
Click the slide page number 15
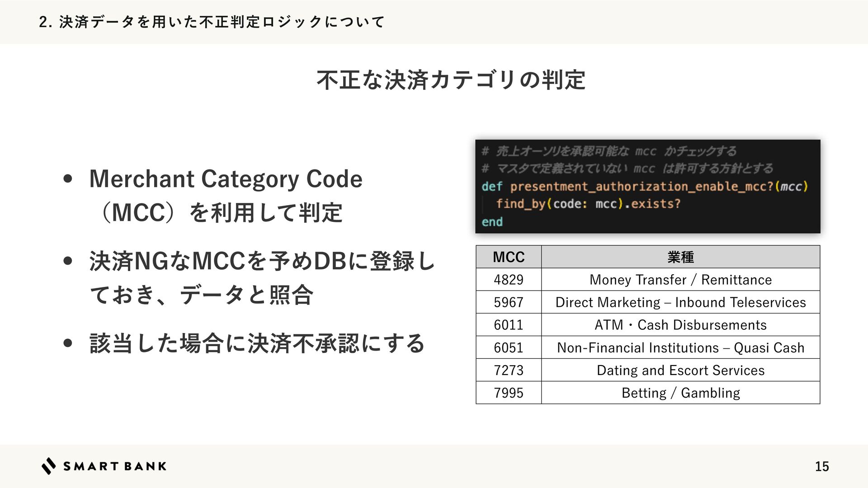coord(821,466)
